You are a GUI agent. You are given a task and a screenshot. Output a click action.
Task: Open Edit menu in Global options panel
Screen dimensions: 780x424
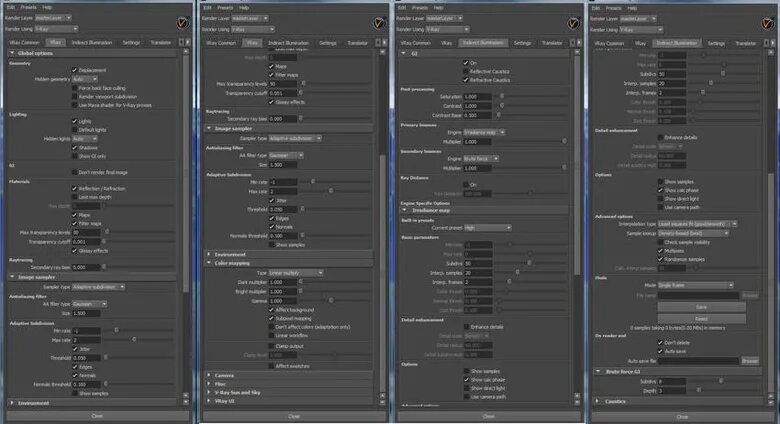(11, 7)
